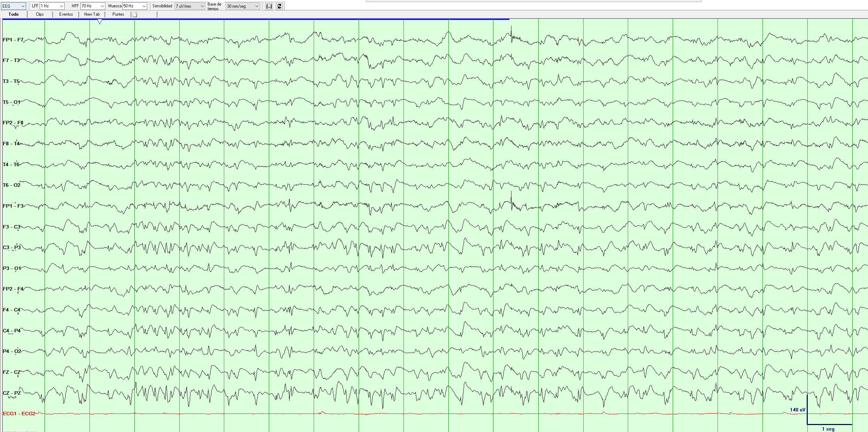Select the FP2 - F4 channel label

(13, 289)
